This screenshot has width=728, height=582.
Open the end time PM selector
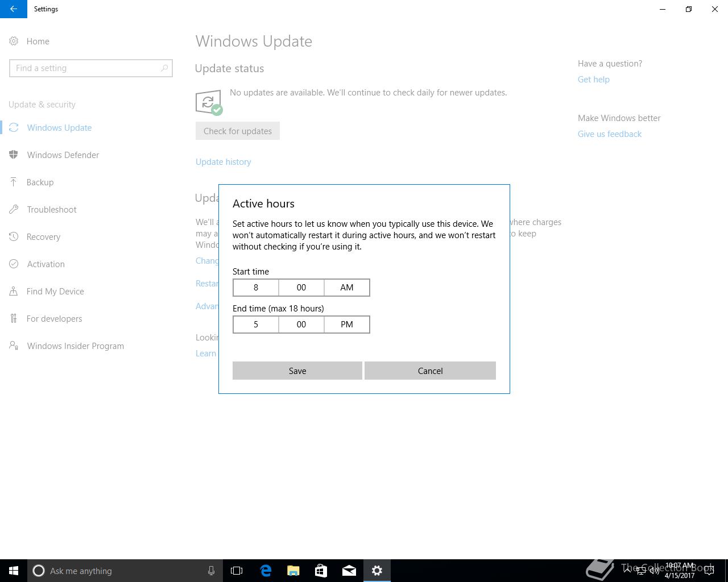[x=347, y=325]
